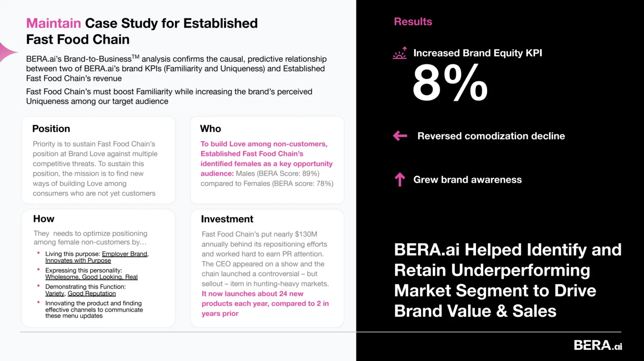Click the pink star shape at left edge

pyautogui.click(x=8, y=52)
